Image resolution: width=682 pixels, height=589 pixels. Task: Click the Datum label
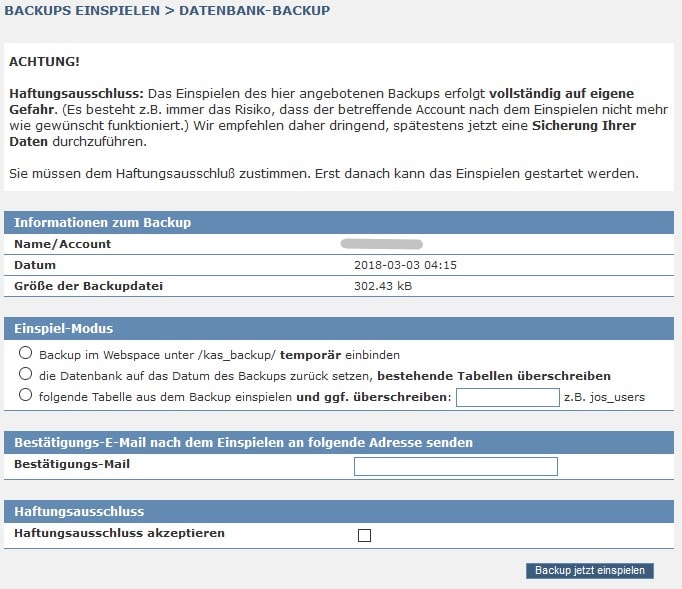point(35,265)
